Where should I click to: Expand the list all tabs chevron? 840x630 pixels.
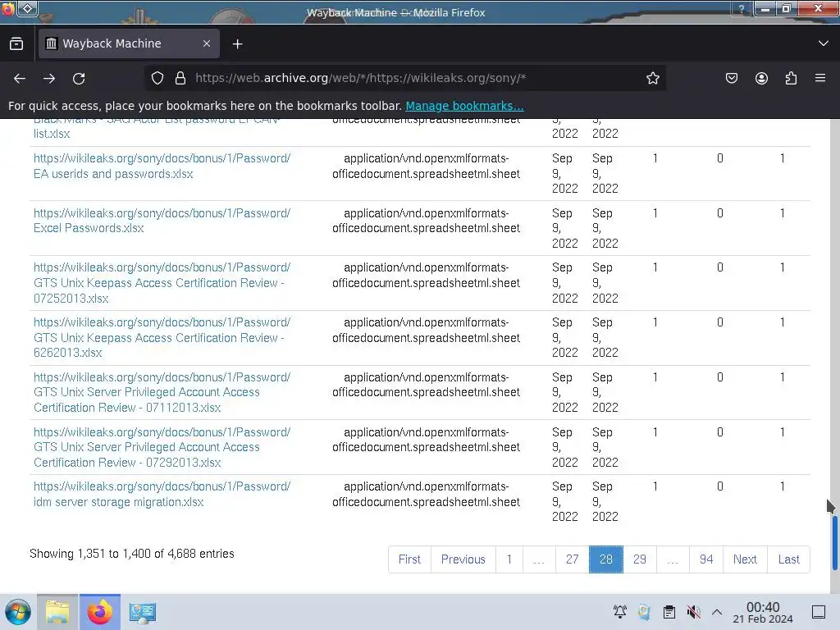[x=824, y=43]
